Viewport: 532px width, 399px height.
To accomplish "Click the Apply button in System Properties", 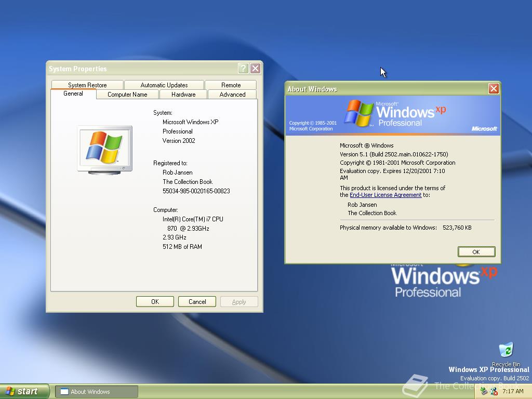I will point(239,302).
